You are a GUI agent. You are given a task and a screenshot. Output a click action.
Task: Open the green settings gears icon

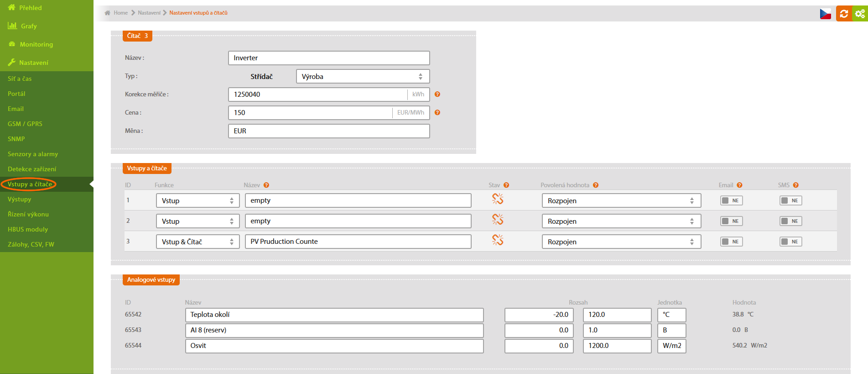860,14
